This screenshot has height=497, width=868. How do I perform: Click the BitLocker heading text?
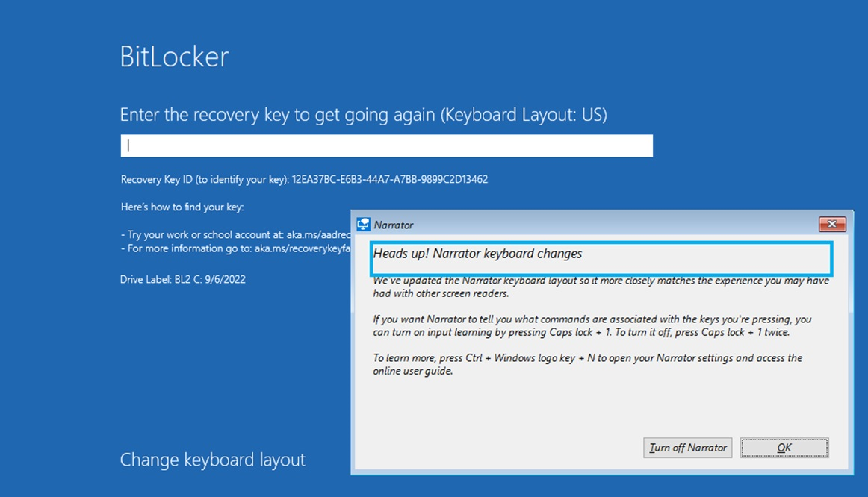[174, 55]
